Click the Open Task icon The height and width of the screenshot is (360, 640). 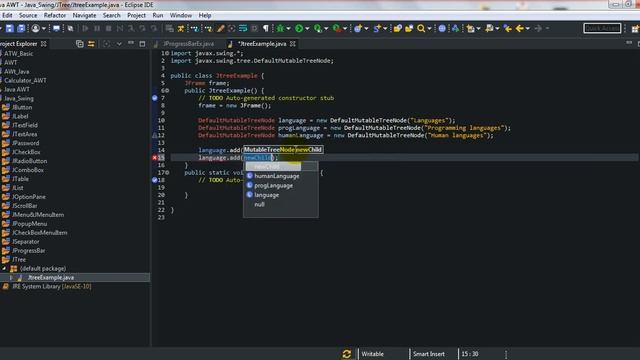[x=409, y=28]
